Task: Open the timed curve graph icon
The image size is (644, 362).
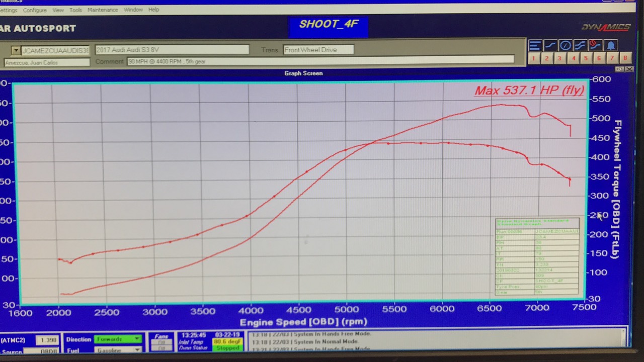Action: 595,46
